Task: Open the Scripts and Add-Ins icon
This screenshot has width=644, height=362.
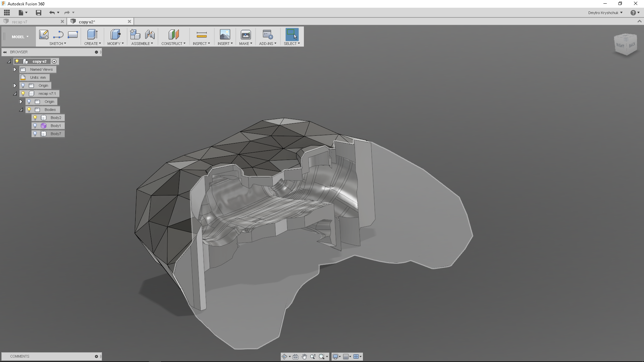Action: click(x=268, y=35)
